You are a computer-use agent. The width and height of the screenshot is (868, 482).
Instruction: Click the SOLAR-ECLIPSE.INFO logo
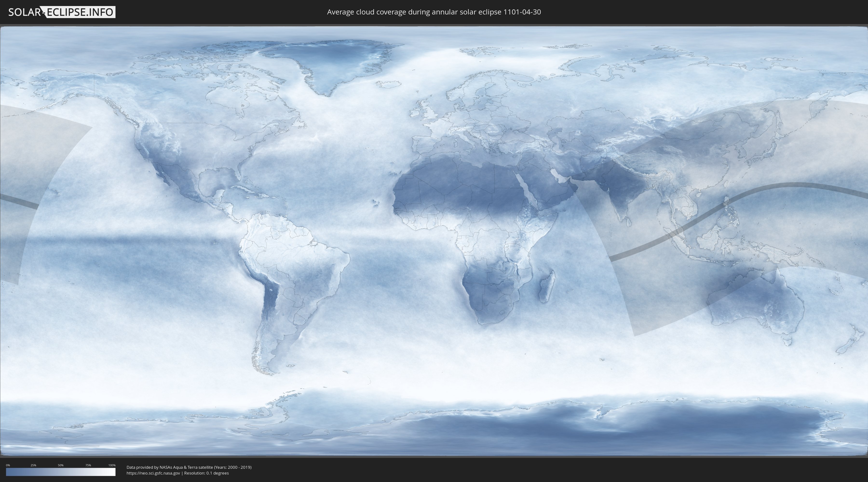pyautogui.click(x=62, y=12)
